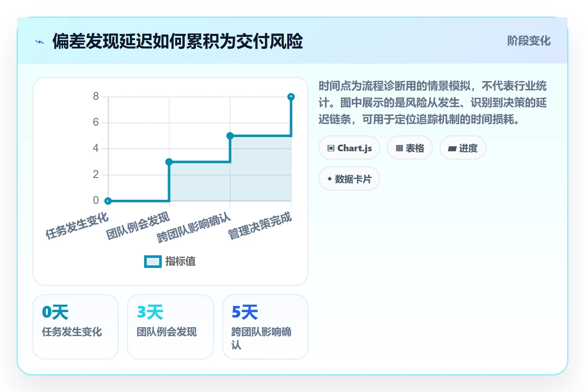Image resolution: width=585 pixels, height=392 pixels.
Task: Click the y-axis label 4
Action: point(96,148)
